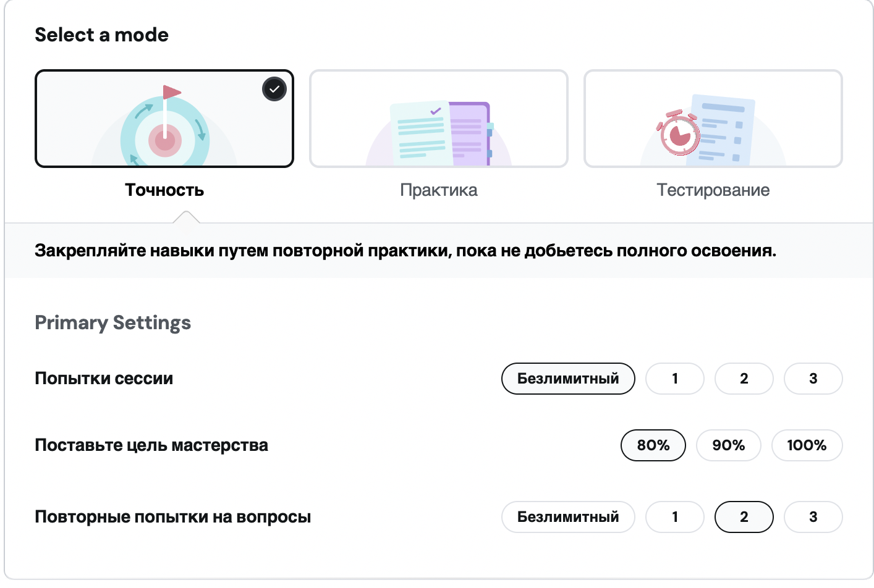
Task: Set Попытки сессии to 1
Action: coord(675,379)
